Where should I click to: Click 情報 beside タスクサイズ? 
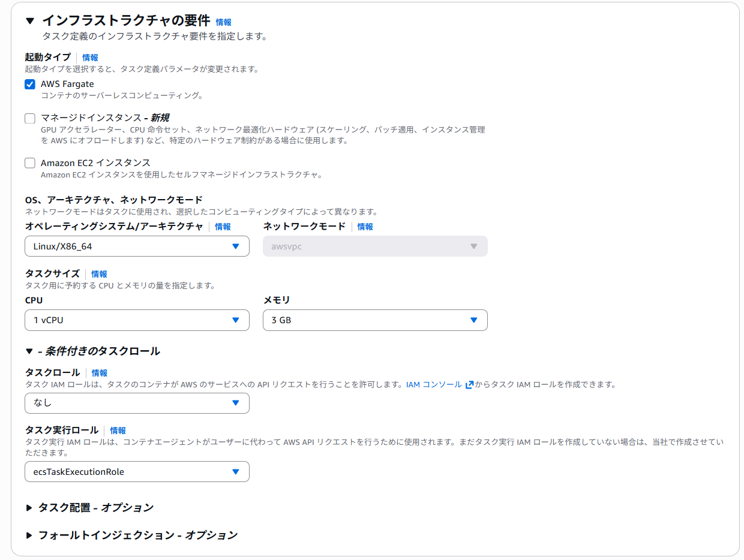pyautogui.click(x=99, y=273)
